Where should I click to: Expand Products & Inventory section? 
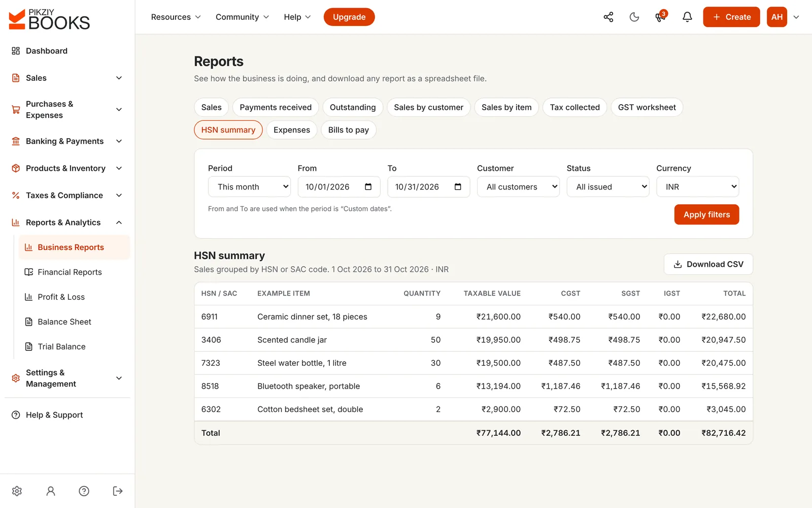67,169
